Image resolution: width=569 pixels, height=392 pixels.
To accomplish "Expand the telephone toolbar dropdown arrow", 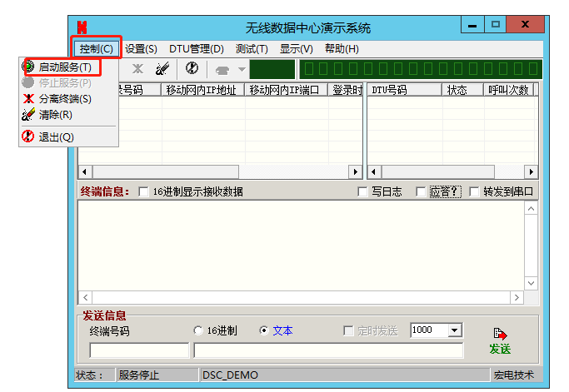I will point(242,69).
